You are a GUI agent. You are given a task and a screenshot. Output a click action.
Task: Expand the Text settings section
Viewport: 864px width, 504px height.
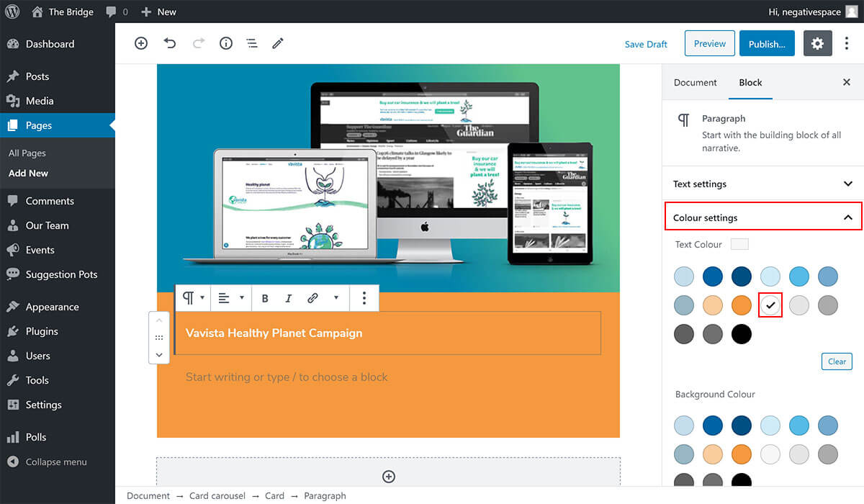[762, 184]
